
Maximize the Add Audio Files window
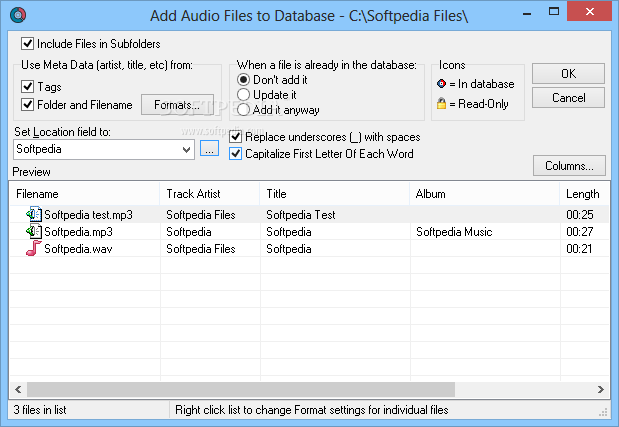tap(554, 11)
